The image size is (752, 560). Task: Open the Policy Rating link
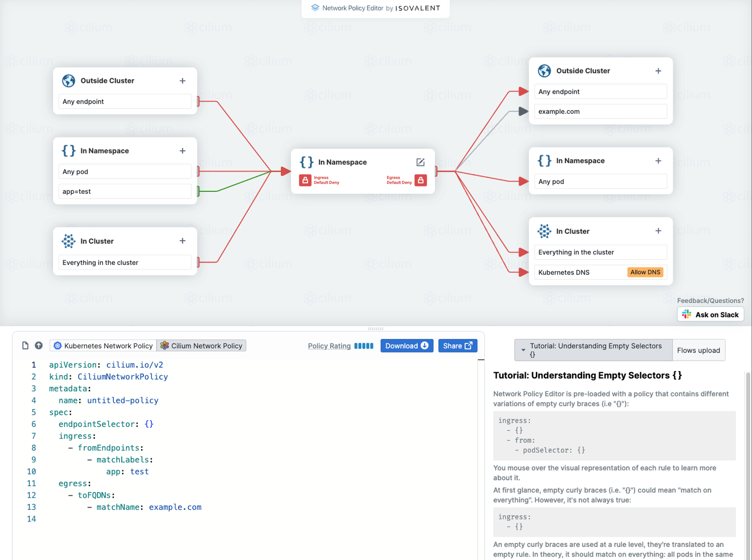pos(329,346)
